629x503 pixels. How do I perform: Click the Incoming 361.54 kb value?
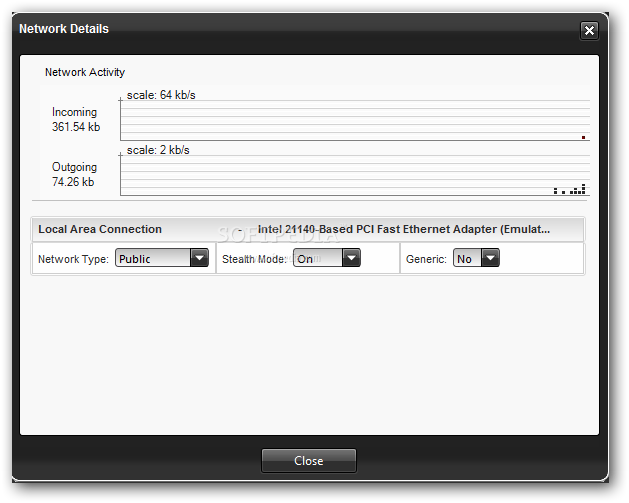click(76, 127)
